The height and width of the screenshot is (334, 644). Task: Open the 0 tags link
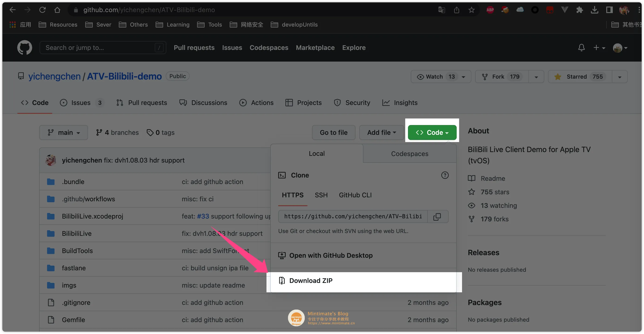pyautogui.click(x=161, y=132)
